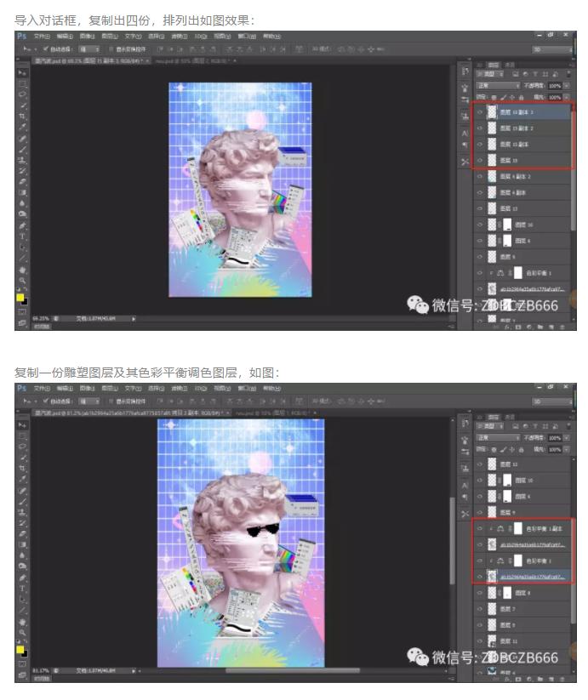The image size is (588, 700).
Task: Select layer 图层 6 副本 2 in layers panel
Action: pos(522,176)
